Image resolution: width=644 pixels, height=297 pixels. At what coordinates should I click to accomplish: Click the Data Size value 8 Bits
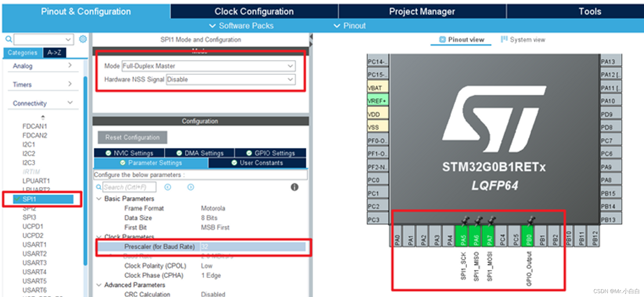(209, 218)
